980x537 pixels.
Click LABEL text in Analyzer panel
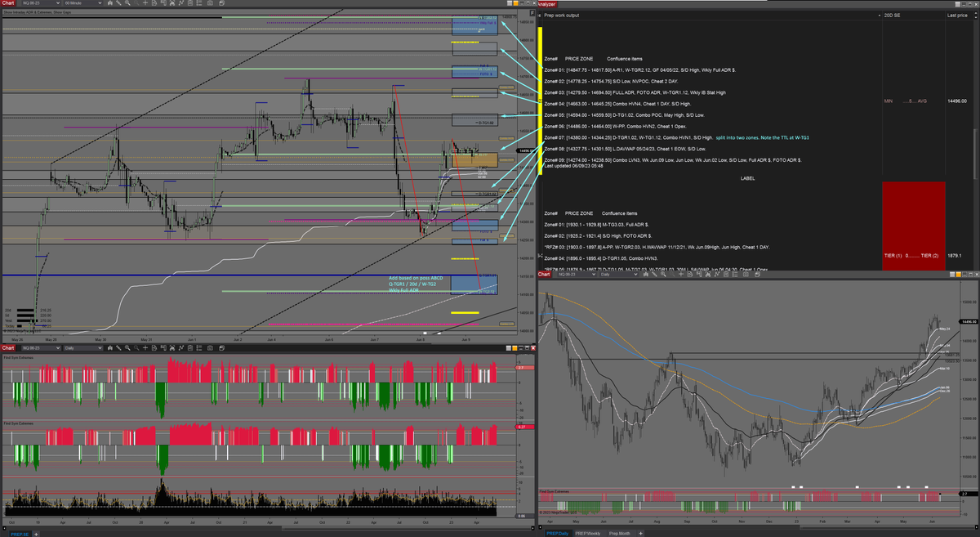click(x=748, y=177)
